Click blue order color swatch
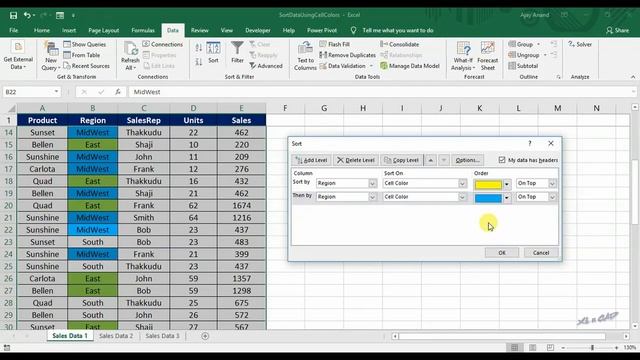The height and width of the screenshot is (360, 640). click(488, 198)
